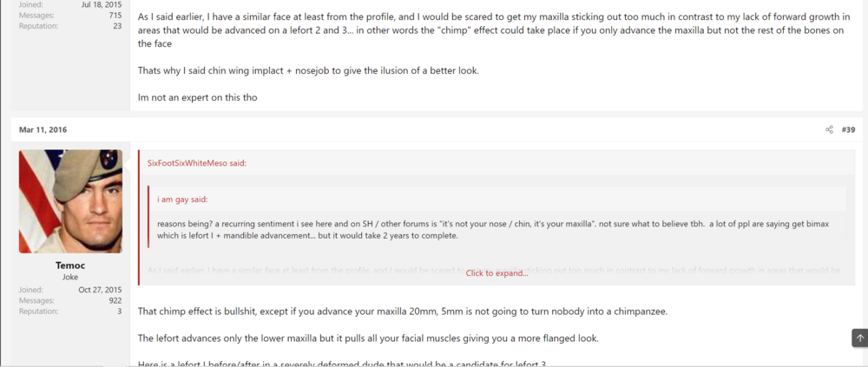Click the Mar 11, 2016 post date
This screenshot has height=367, width=868.
click(x=43, y=129)
